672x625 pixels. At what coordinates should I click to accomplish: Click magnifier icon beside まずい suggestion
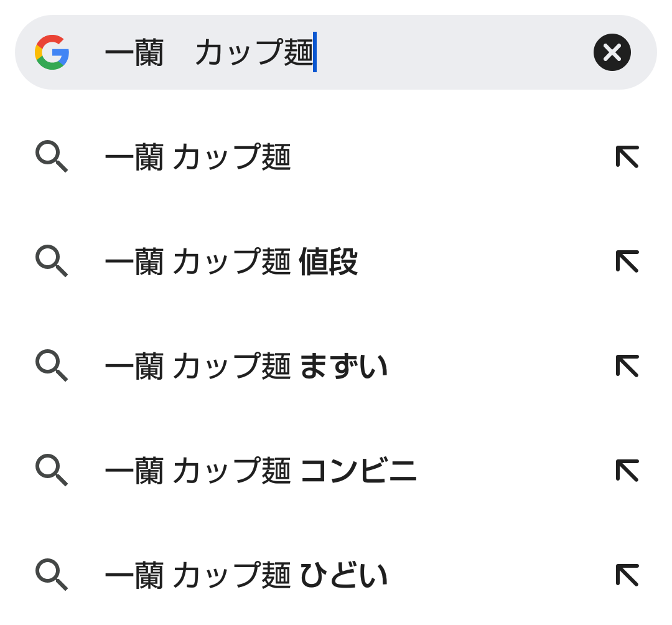51,365
